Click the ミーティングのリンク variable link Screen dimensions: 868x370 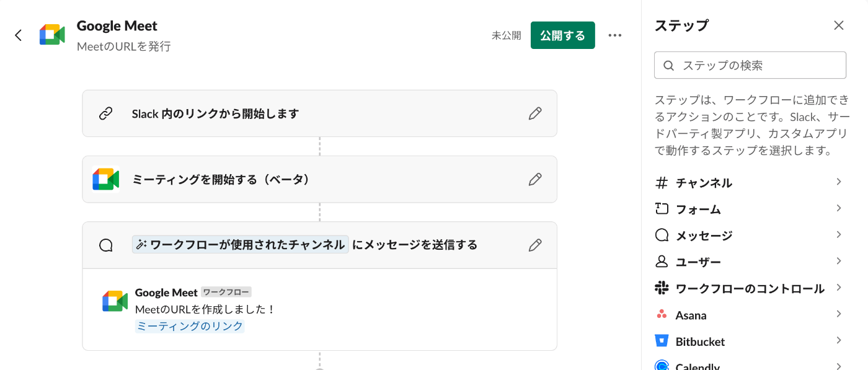tap(190, 326)
